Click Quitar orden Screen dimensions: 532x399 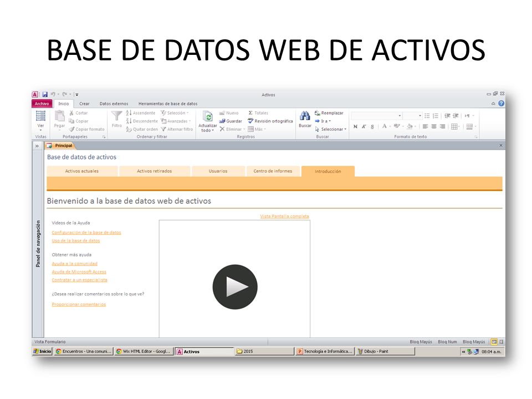coord(142,129)
